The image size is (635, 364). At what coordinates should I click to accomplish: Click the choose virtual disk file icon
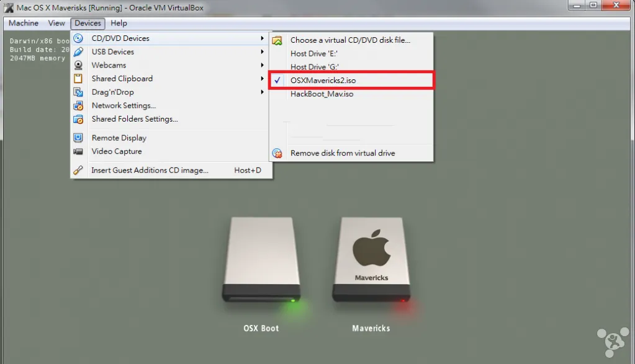coord(277,40)
